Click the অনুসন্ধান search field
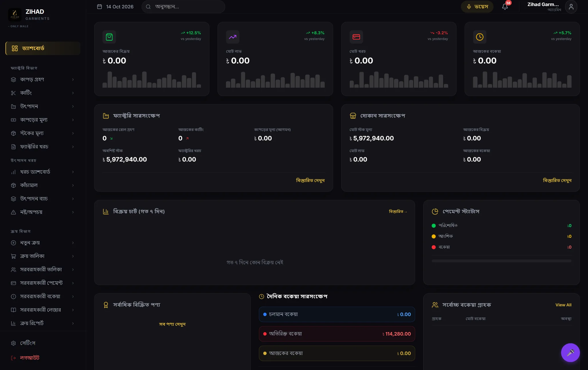 point(183,7)
